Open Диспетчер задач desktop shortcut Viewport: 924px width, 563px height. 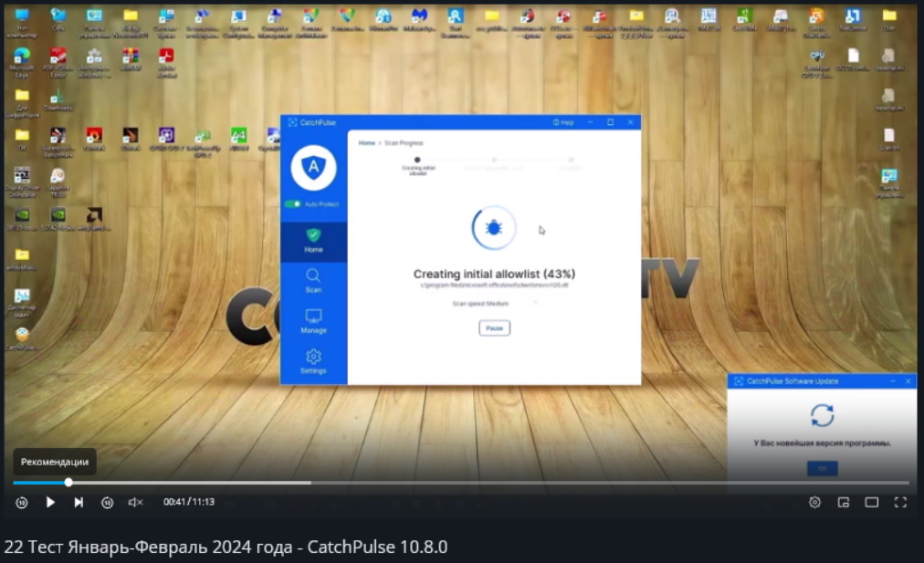[x=22, y=303]
